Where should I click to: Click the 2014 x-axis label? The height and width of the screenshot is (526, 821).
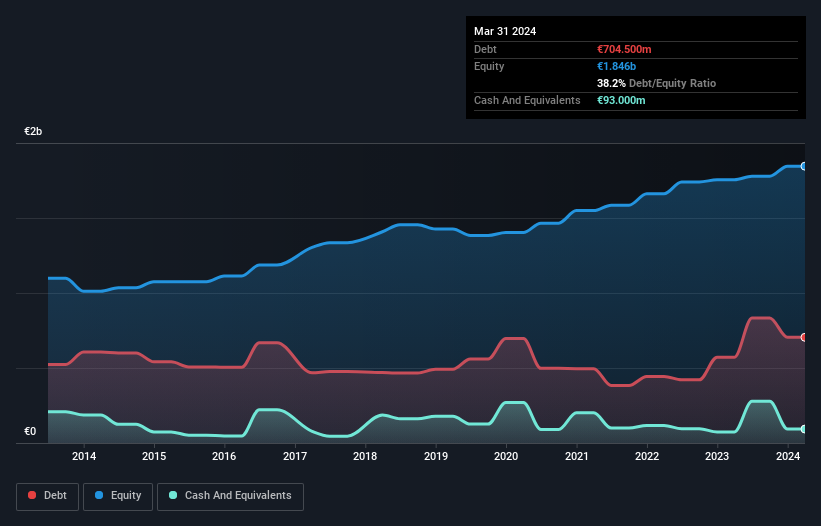point(84,456)
